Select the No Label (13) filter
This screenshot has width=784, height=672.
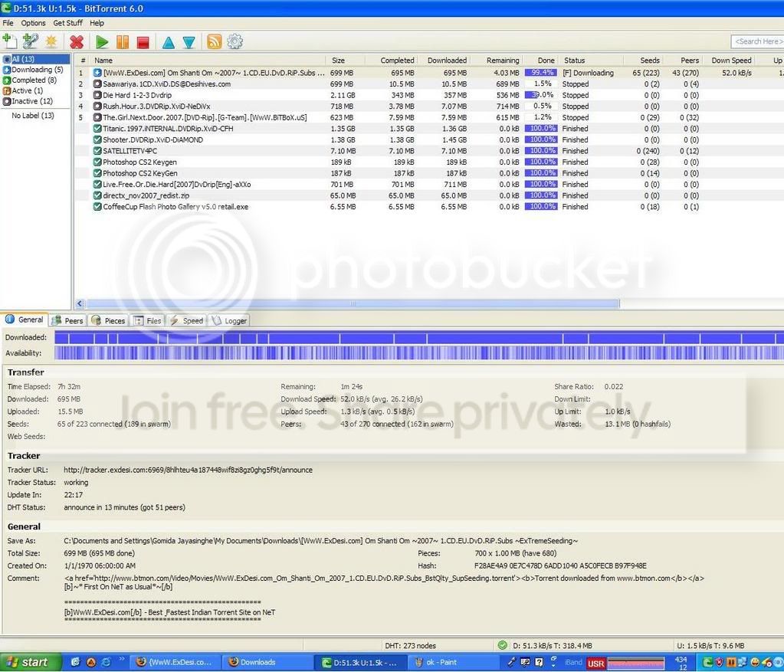point(32,116)
